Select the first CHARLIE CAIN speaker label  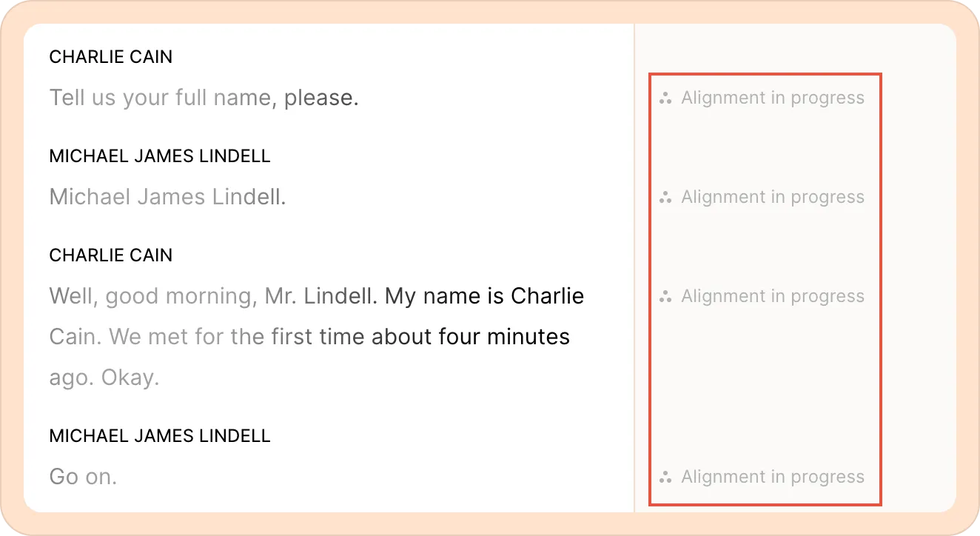(111, 57)
